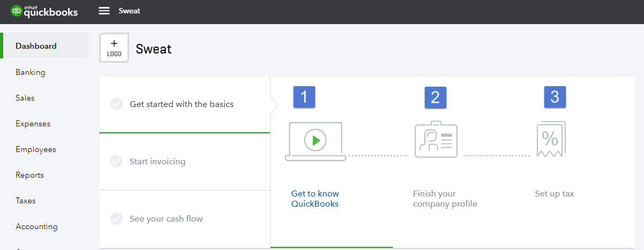Viewport: 644px width, 250px height.
Task: Go to Taxes in the sidebar
Action: 26,201
